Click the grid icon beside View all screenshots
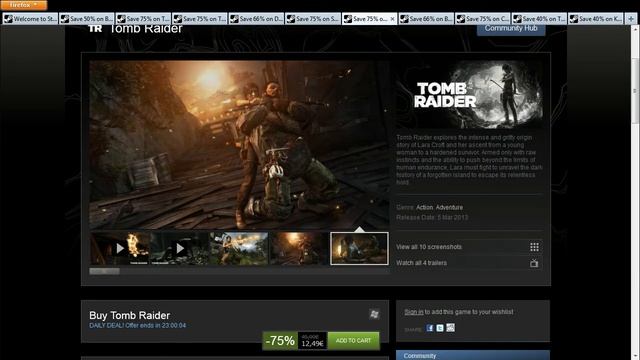Screen dimensions: 640x360 [534, 247]
